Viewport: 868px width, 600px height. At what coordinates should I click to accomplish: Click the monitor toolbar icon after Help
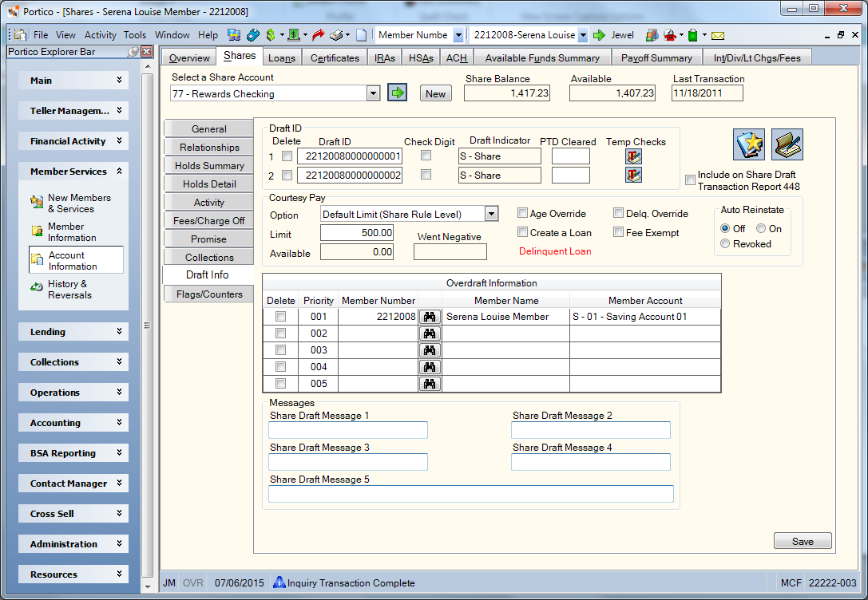pos(234,35)
